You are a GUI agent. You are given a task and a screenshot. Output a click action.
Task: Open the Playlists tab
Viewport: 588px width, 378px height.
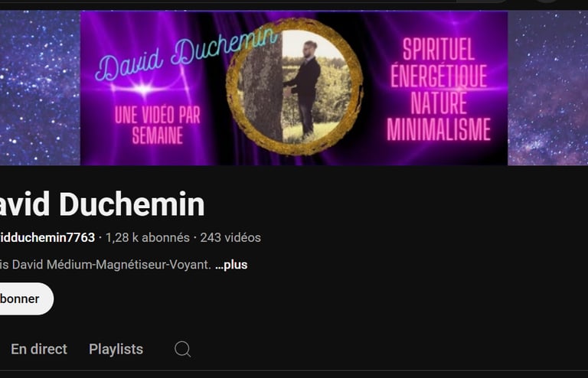116,349
